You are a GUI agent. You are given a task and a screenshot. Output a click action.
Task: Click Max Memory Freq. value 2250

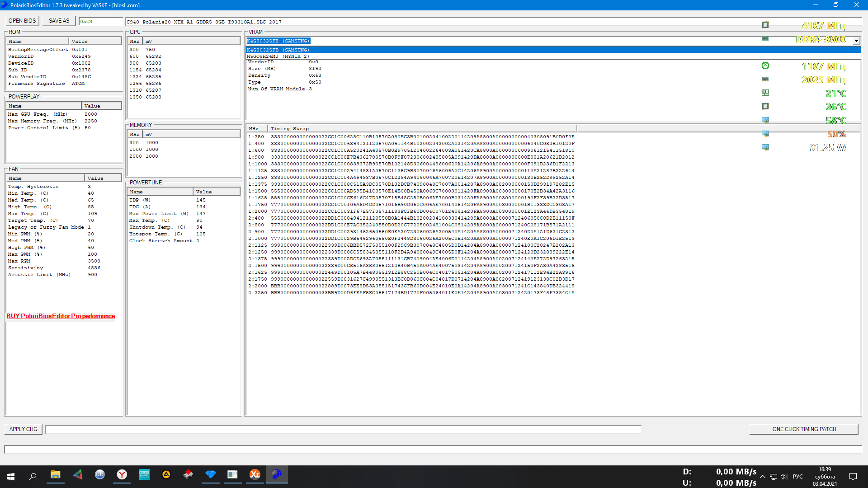point(90,121)
